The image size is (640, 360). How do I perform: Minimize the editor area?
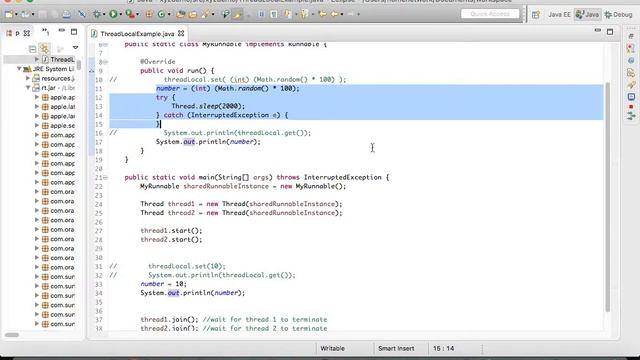[x=598, y=31]
